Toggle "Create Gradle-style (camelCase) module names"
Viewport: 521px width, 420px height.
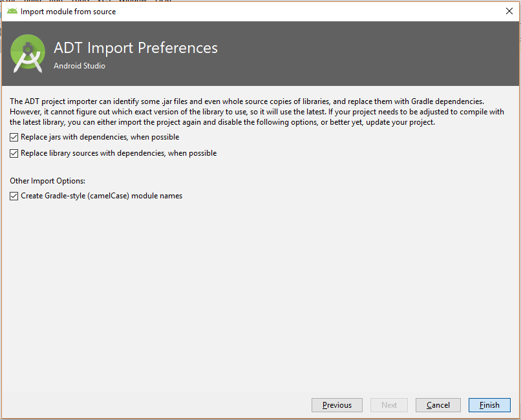coord(14,195)
